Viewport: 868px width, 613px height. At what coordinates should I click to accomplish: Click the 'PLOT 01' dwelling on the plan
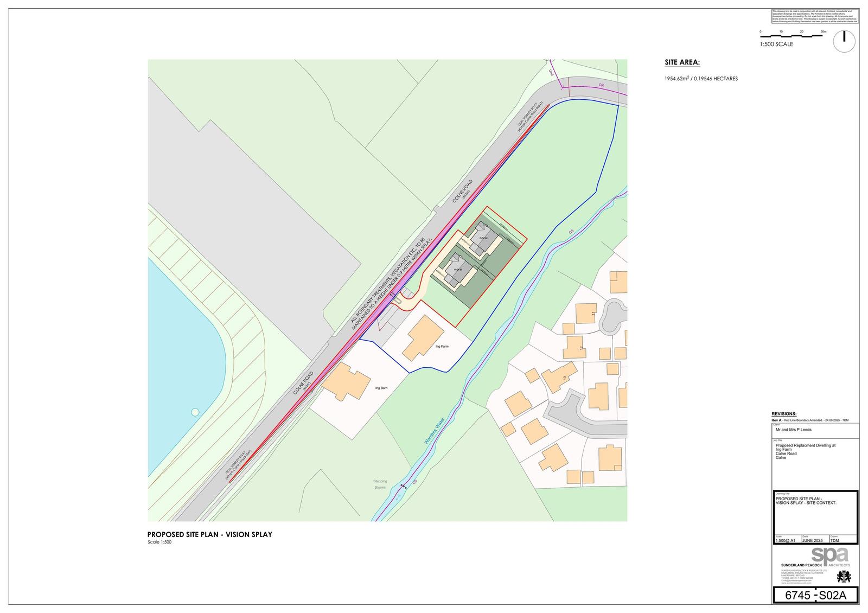point(458,270)
